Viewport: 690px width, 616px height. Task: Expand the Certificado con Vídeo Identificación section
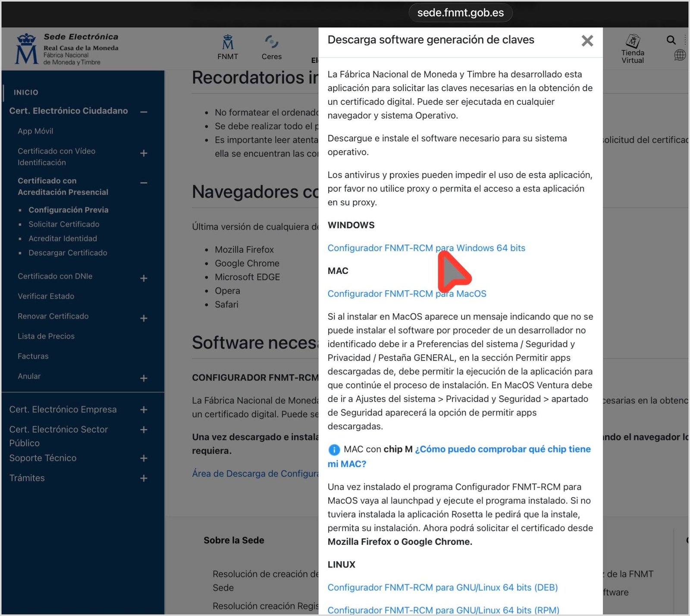[144, 154]
